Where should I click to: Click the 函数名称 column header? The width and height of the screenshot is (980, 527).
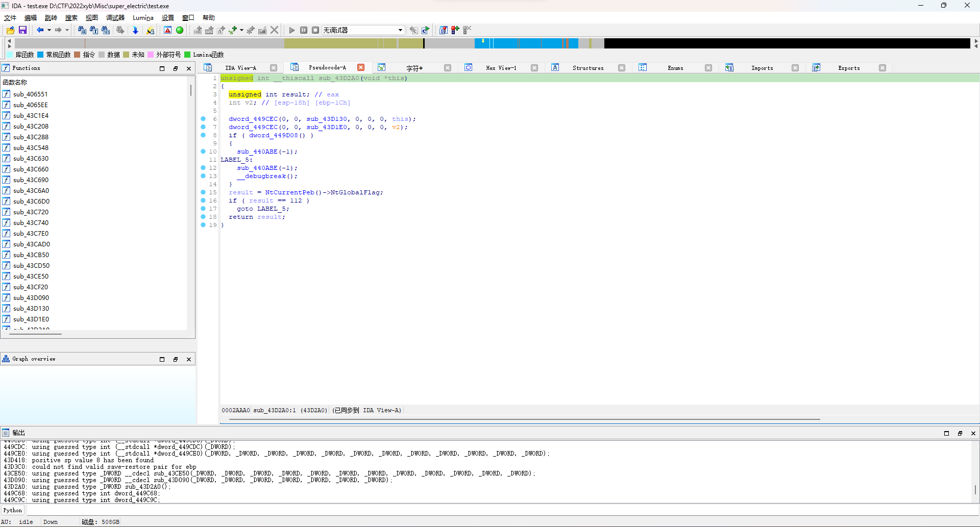(94, 82)
